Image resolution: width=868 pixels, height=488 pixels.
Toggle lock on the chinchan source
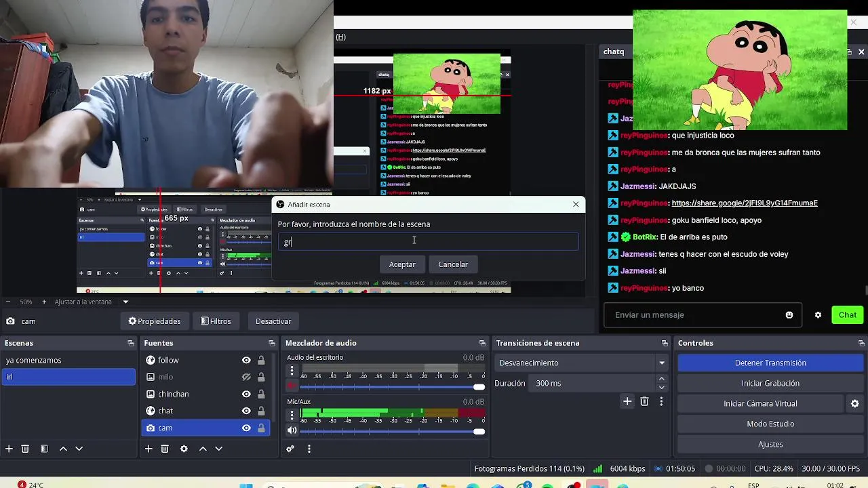(x=261, y=394)
